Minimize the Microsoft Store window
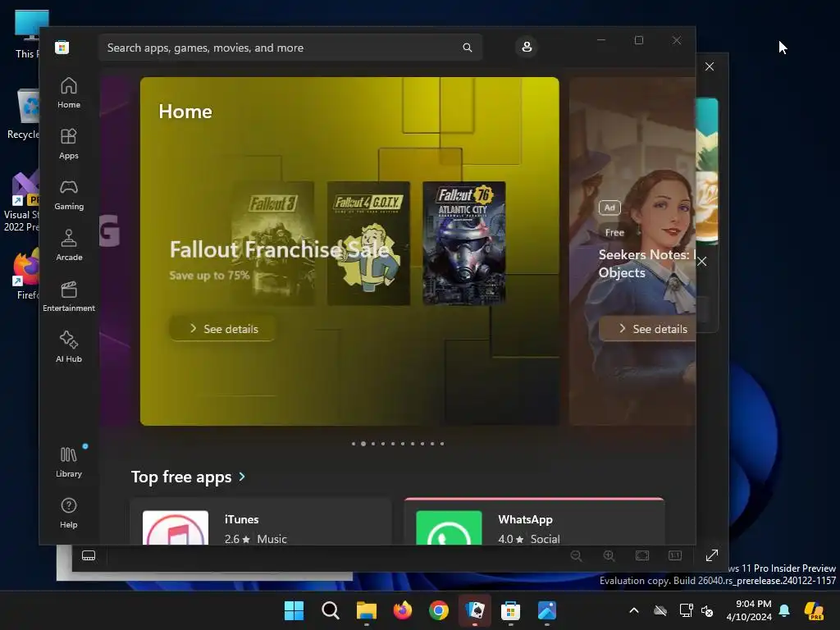Viewport: 840px width, 630px height. click(x=601, y=40)
